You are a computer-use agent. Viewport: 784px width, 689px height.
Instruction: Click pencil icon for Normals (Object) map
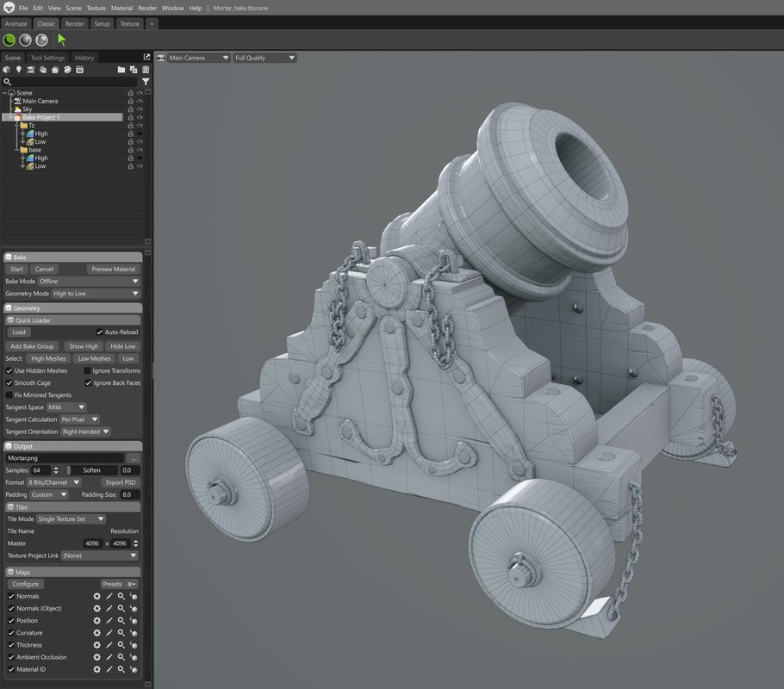pos(109,609)
